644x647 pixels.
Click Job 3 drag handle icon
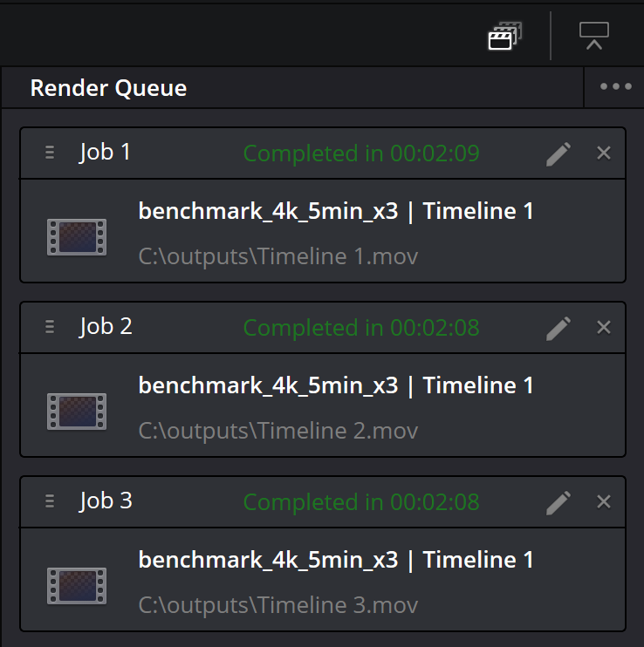(50, 501)
